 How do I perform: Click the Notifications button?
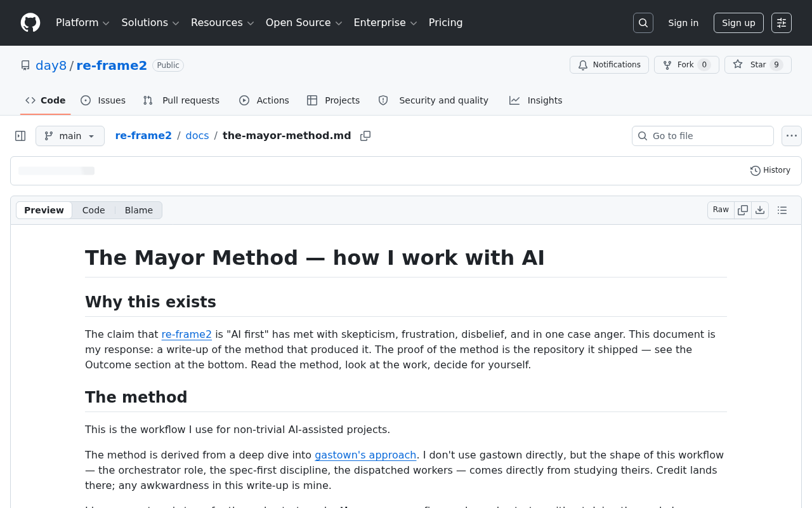click(x=609, y=65)
